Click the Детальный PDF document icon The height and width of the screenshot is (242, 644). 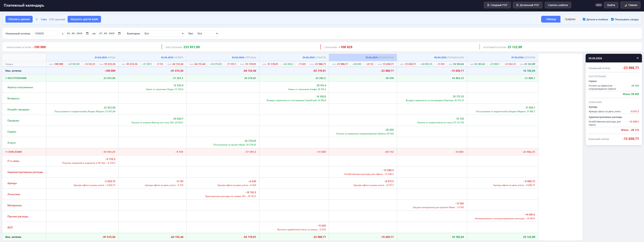(517, 5)
